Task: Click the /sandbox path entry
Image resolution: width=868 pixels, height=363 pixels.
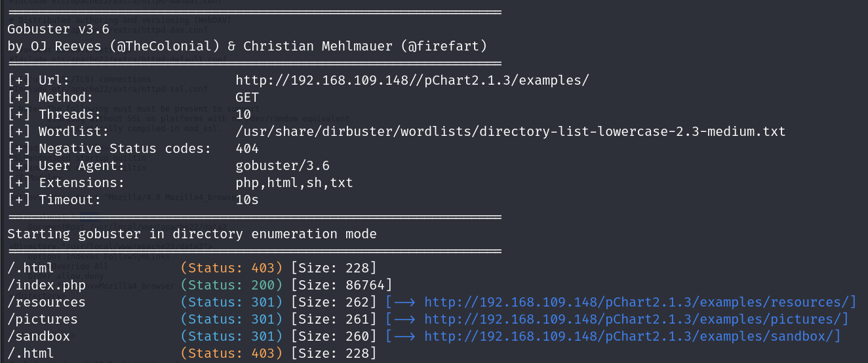Action: [x=39, y=336]
